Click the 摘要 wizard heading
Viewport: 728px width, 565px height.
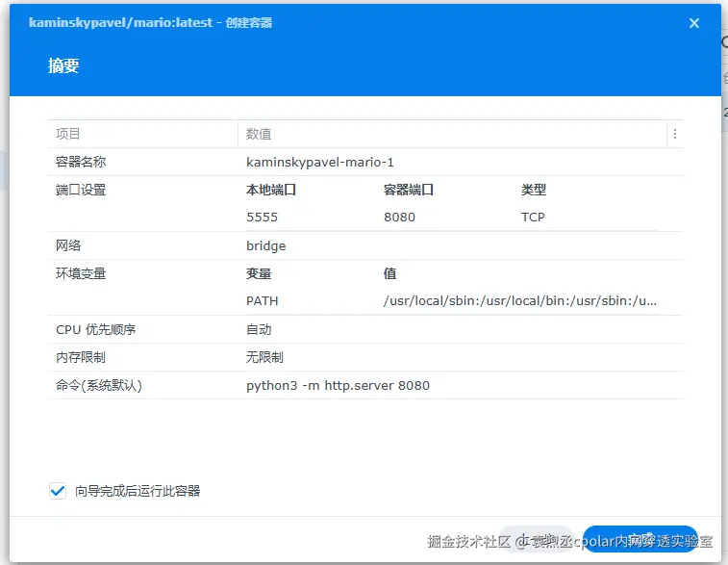click(x=63, y=65)
